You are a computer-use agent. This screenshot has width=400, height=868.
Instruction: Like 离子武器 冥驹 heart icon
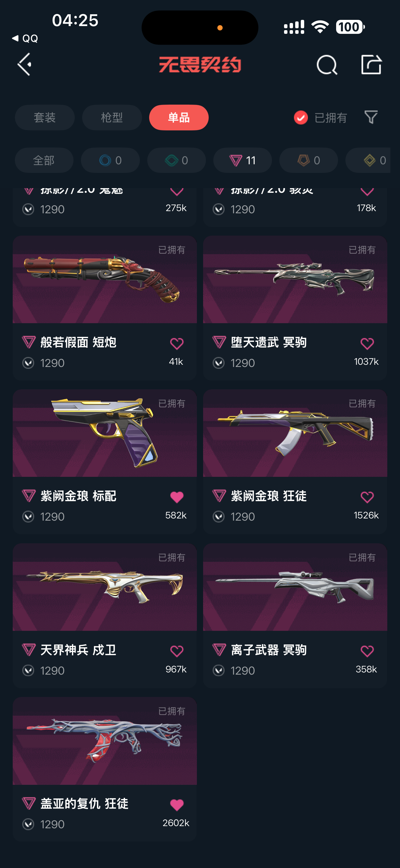(367, 651)
